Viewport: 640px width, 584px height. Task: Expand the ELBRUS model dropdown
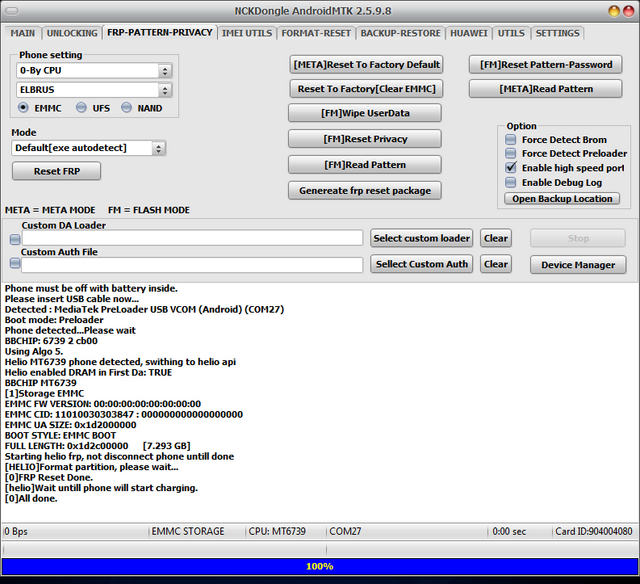pyautogui.click(x=165, y=90)
